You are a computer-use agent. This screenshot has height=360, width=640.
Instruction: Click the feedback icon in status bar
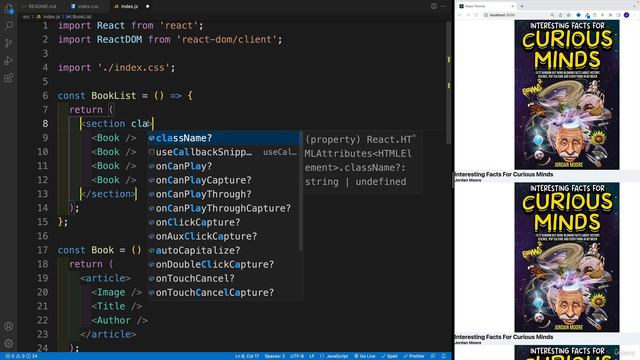pos(433,356)
